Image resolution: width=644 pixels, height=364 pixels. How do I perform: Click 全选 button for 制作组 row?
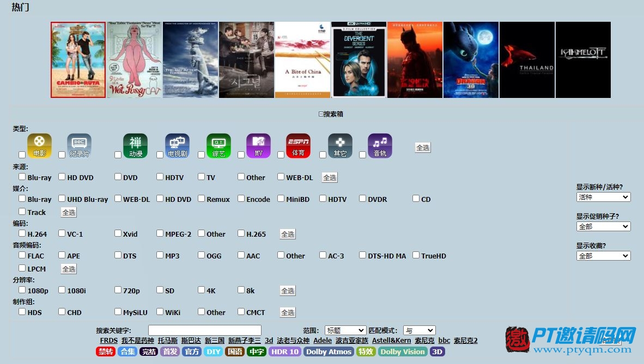pyautogui.click(x=288, y=313)
